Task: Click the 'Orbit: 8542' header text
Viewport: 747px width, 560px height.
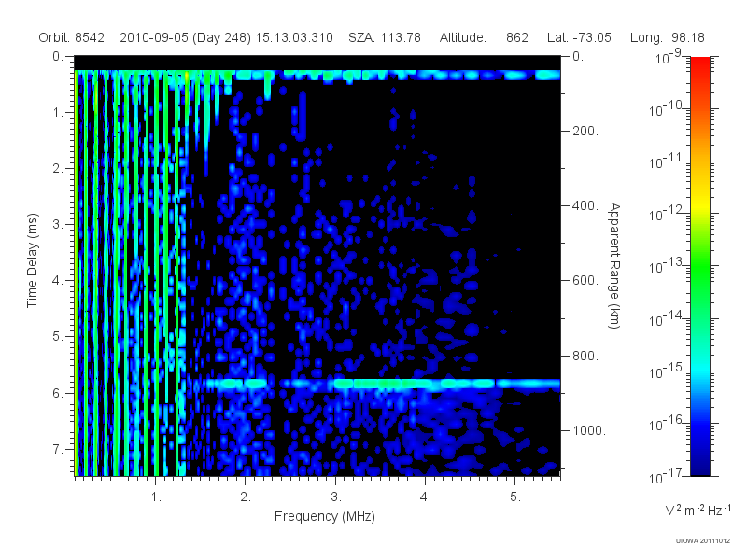Action: click(x=72, y=37)
